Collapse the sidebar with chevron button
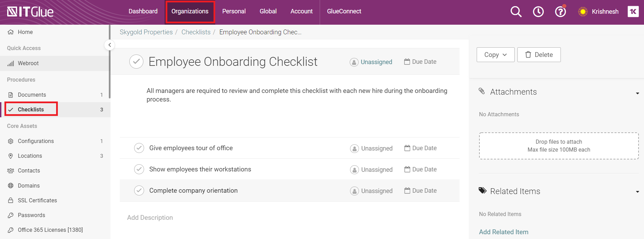Viewport: 644px width, 239px height. point(110,45)
